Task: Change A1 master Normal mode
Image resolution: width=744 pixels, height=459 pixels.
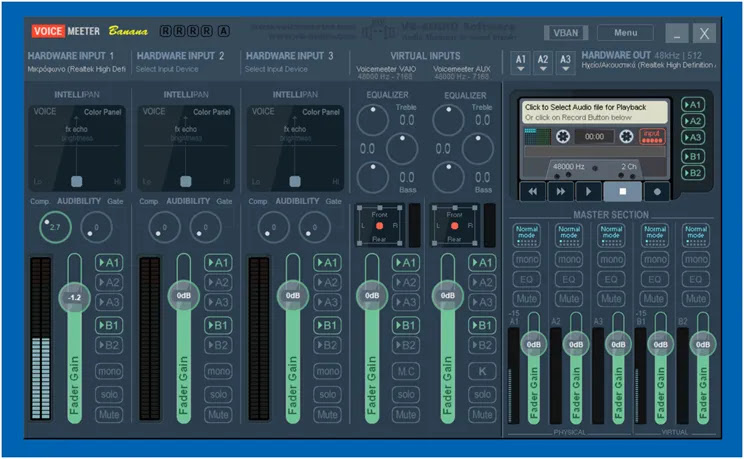Action: [527, 235]
